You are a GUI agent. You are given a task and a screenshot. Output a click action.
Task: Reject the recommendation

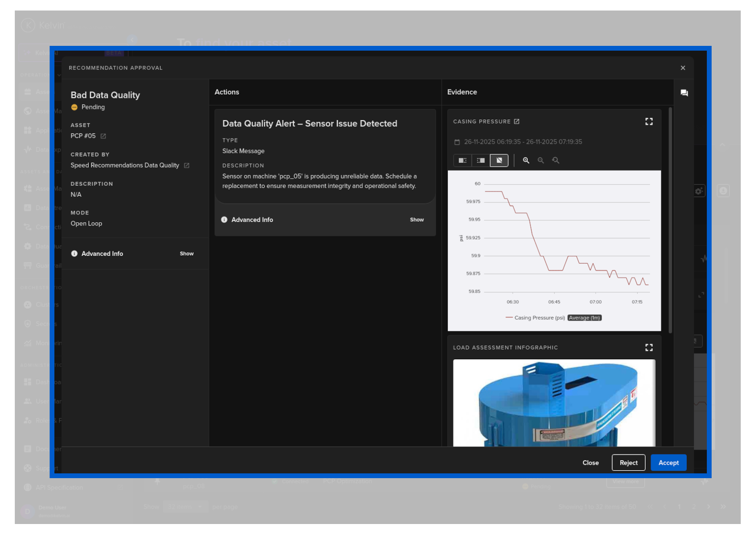click(x=628, y=462)
